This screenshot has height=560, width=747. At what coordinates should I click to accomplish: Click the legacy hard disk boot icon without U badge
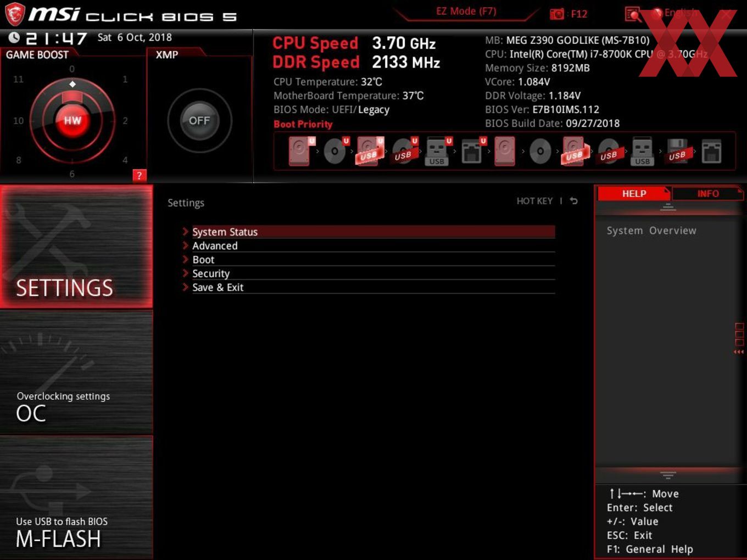(x=505, y=152)
